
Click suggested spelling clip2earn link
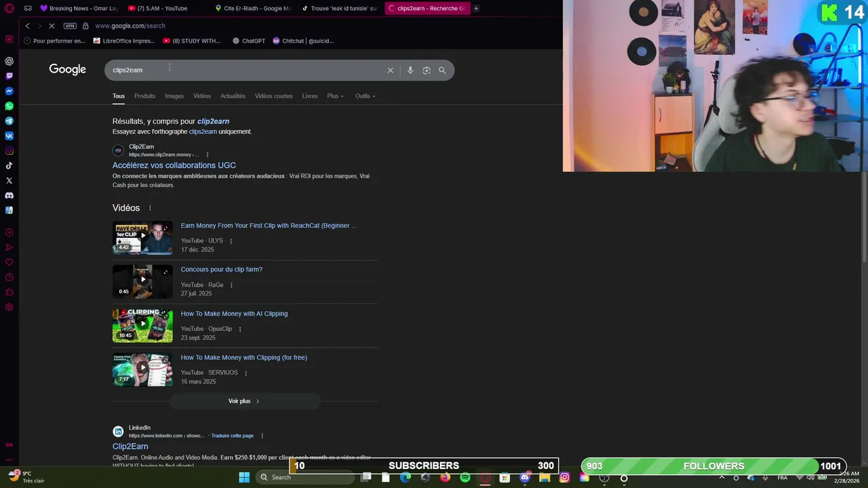pyautogui.click(x=213, y=121)
